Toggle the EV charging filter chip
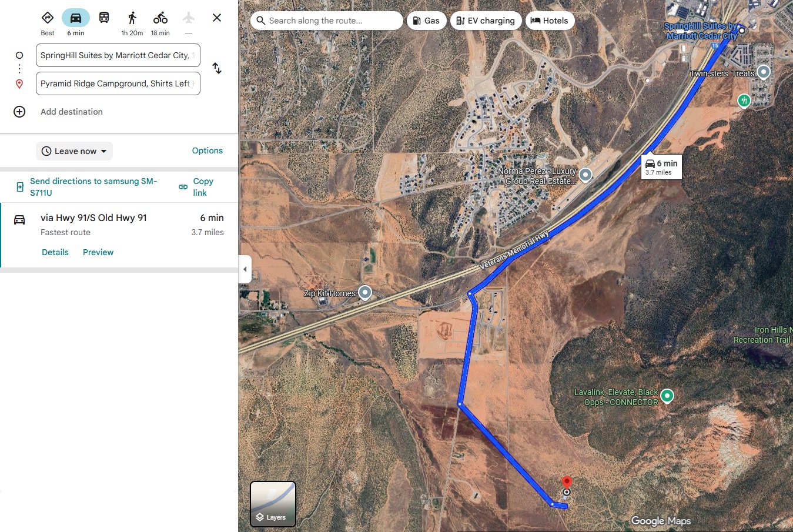This screenshot has width=793, height=532. [x=486, y=21]
